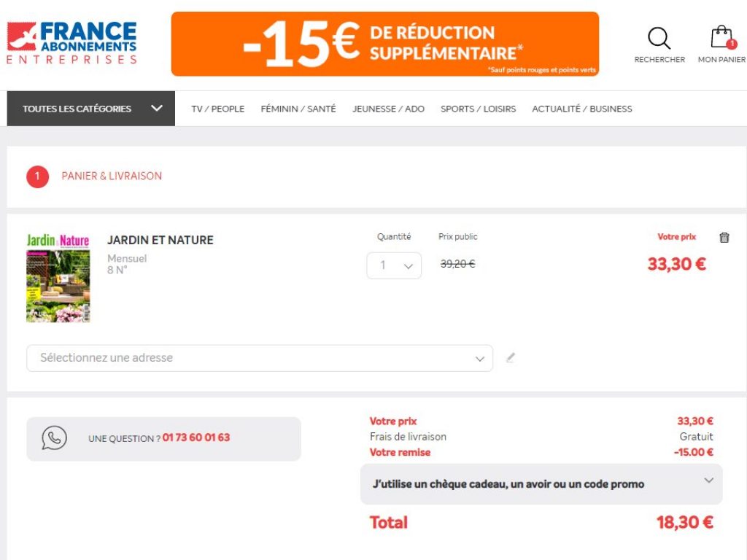The image size is (747, 560).
Task: Open the TV / People menu
Action: click(x=217, y=109)
